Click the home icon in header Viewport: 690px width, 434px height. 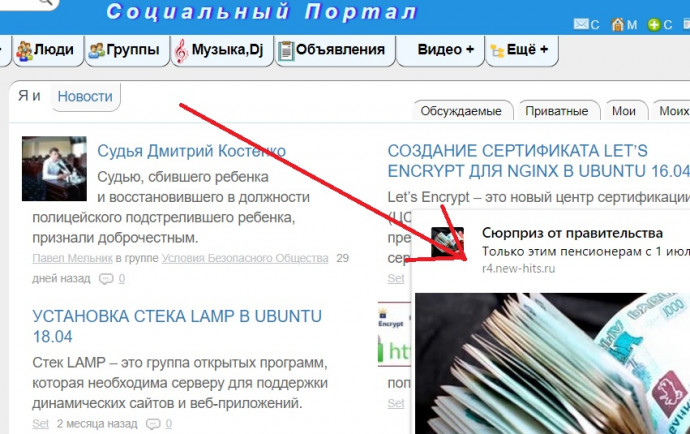(618, 25)
